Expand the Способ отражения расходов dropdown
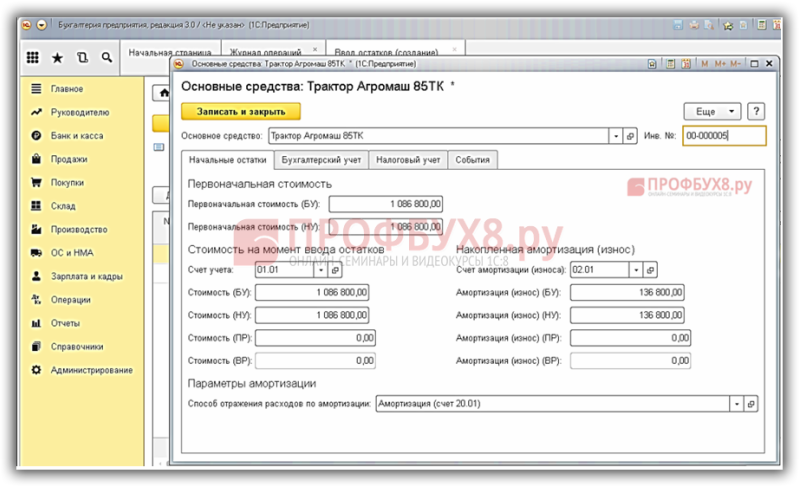Screen dimensions: 800x487 click(737, 404)
